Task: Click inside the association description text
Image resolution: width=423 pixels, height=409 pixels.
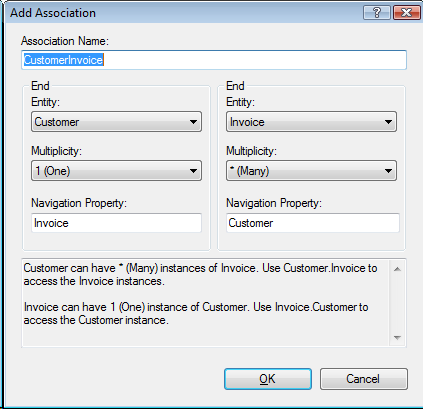Action: coord(200,294)
